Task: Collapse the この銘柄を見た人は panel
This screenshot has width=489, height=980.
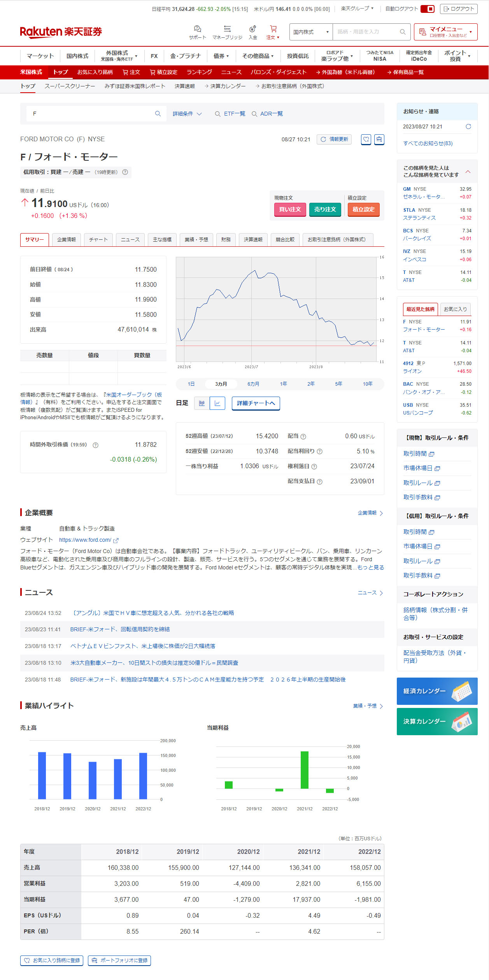Action: [x=468, y=172]
